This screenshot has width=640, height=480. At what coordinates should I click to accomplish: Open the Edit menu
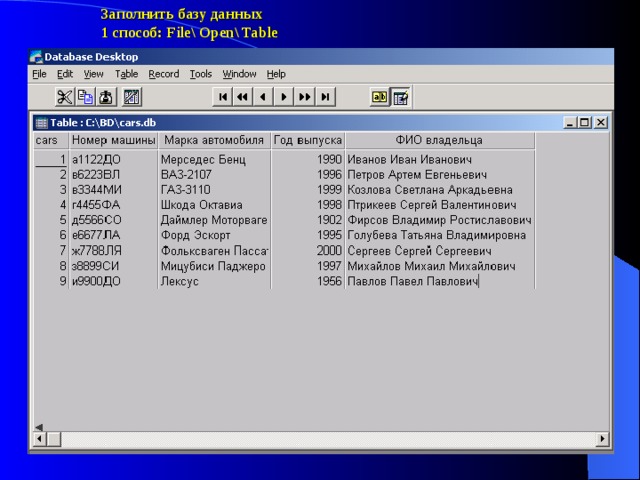(64, 74)
